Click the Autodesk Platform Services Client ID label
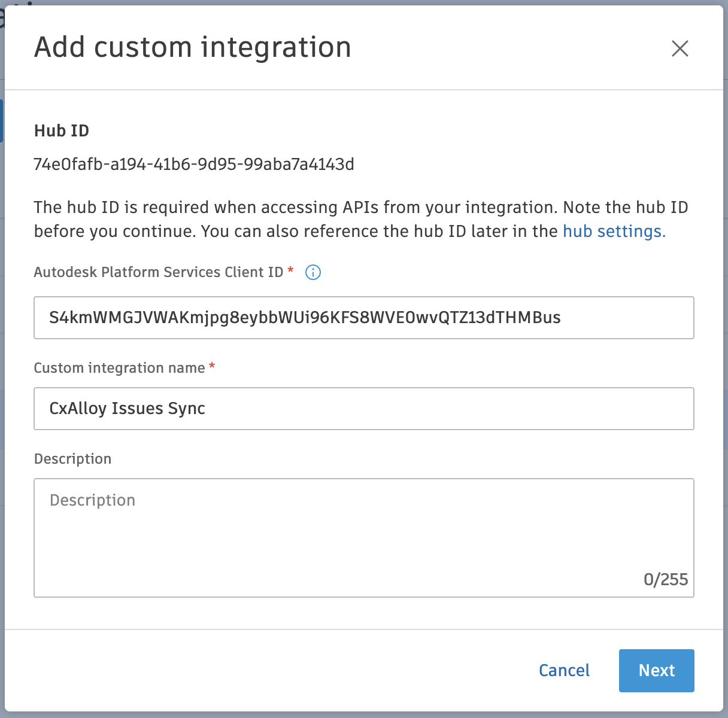The width and height of the screenshot is (728, 718). click(x=158, y=272)
